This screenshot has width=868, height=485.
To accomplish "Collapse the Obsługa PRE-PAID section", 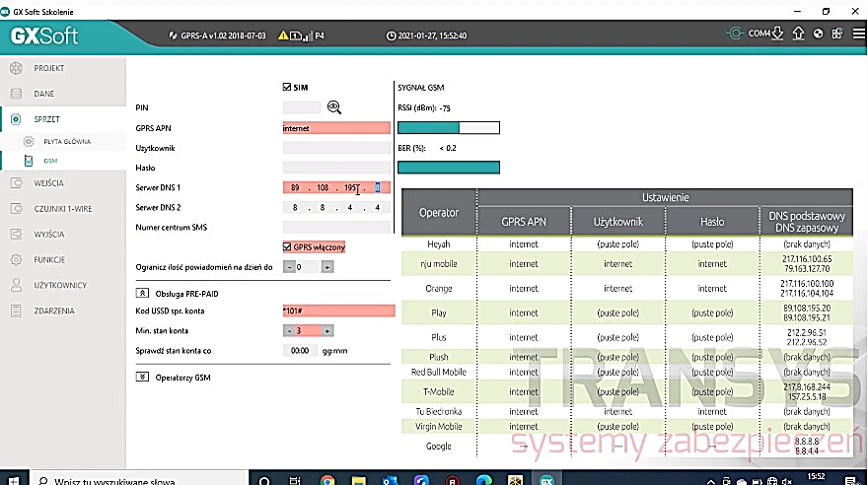I will pyautogui.click(x=142, y=293).
